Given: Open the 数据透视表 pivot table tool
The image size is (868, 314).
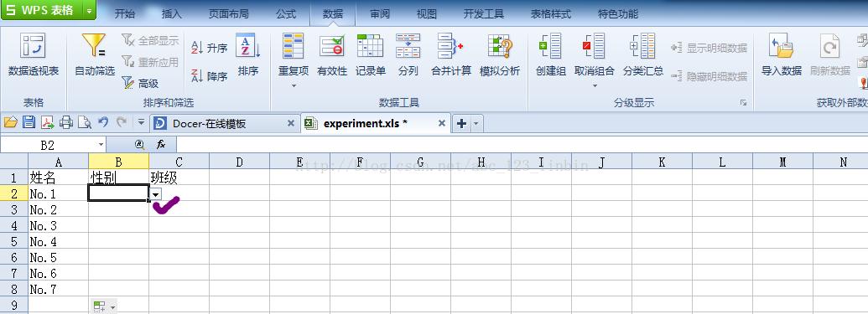Looking at the screenshot, I should [34, 54].
